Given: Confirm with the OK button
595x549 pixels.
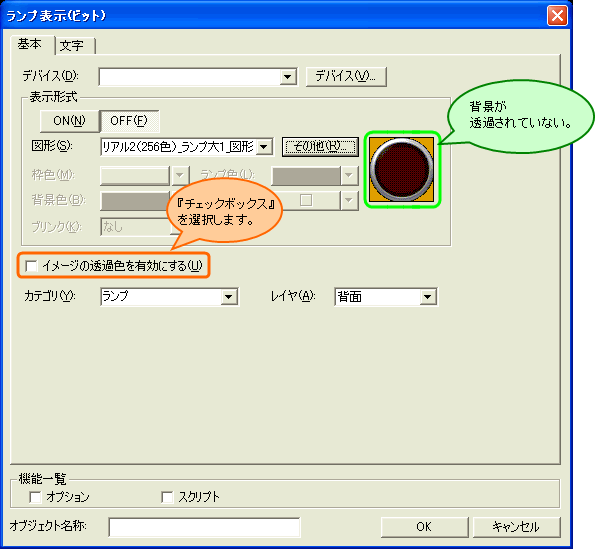Looking at the screenshot, I should point(424,527).
